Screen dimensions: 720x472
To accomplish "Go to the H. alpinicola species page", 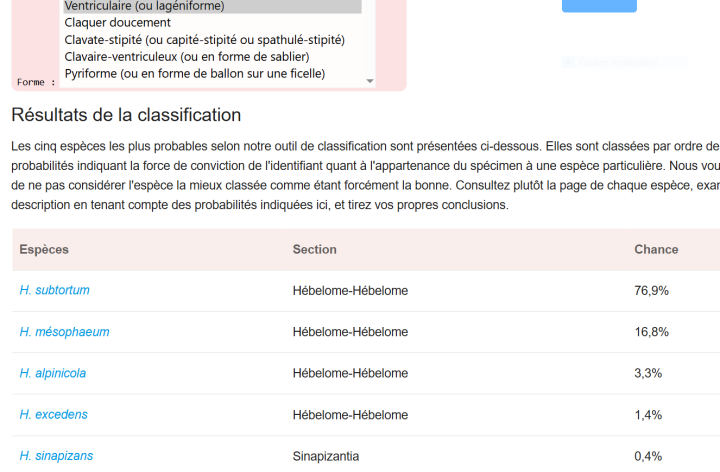I will (x=52, y=373).
